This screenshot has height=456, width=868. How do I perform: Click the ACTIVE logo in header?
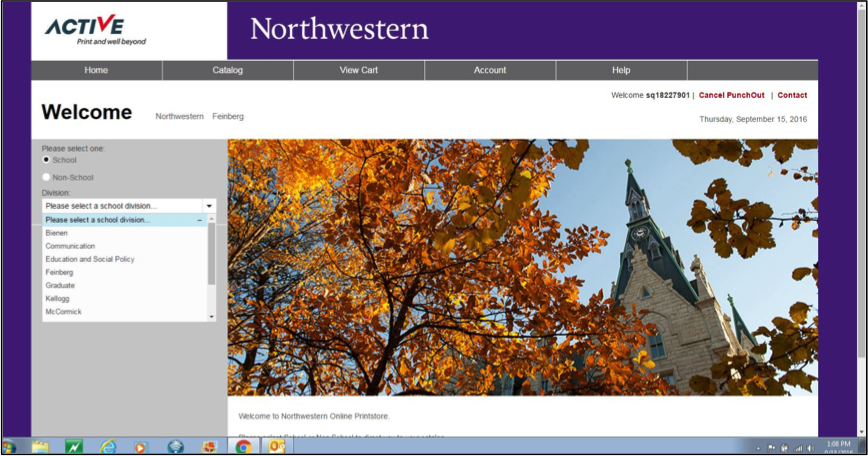(95, 30)
